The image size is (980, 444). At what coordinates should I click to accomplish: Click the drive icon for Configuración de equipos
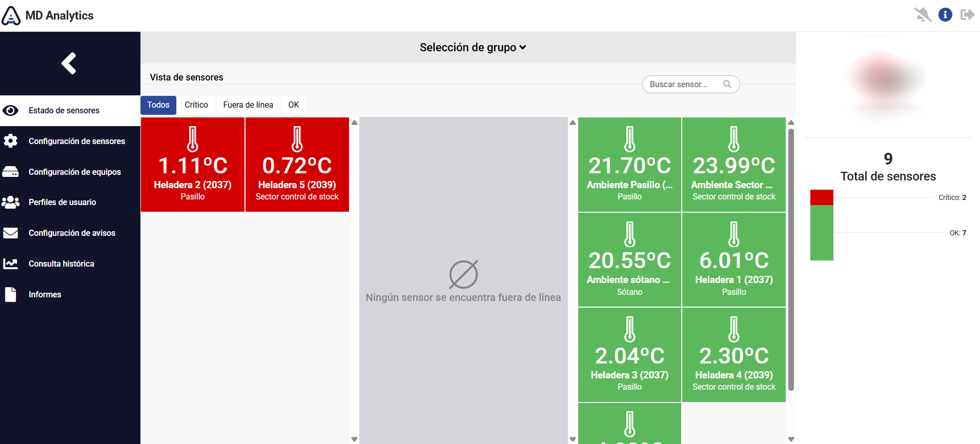pyautogui.click(x=10, y=172)
